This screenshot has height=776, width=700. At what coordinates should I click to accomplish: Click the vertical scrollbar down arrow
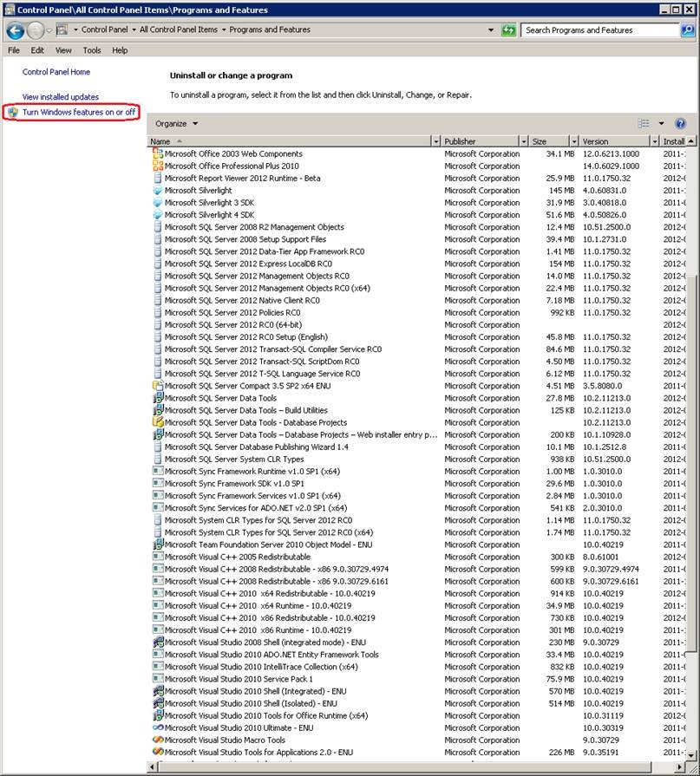click(691, 756)
